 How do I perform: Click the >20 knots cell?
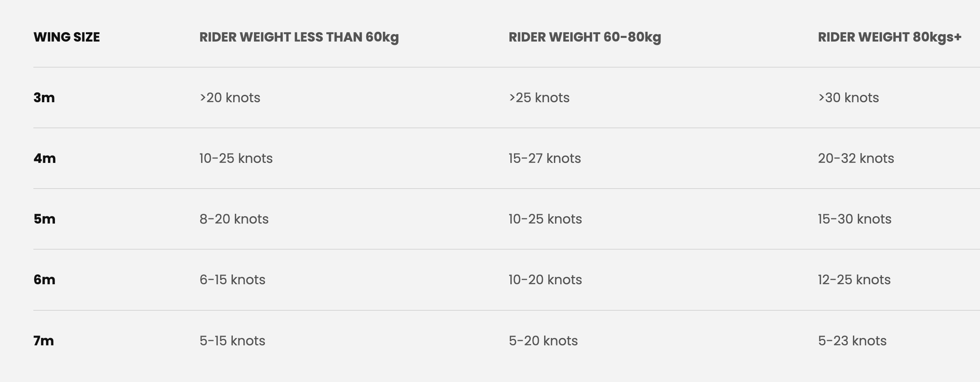230,98
